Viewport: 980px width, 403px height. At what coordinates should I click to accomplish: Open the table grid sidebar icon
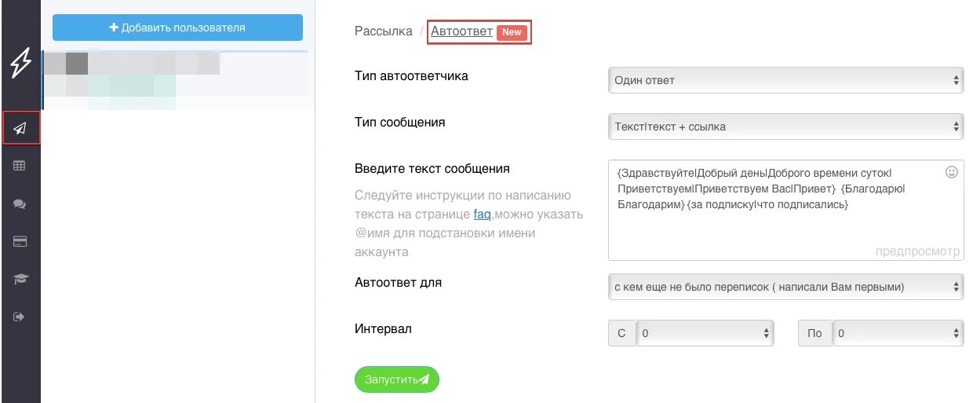coord(20,166)
